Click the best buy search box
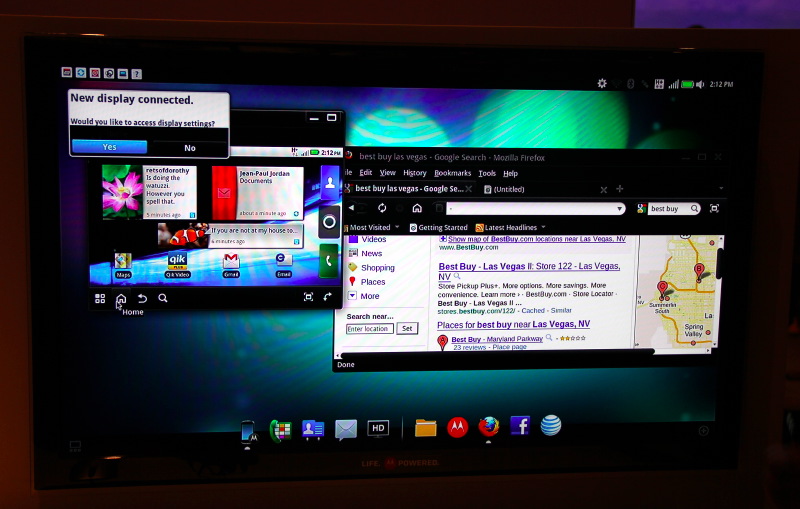 (x=669, y=209)
